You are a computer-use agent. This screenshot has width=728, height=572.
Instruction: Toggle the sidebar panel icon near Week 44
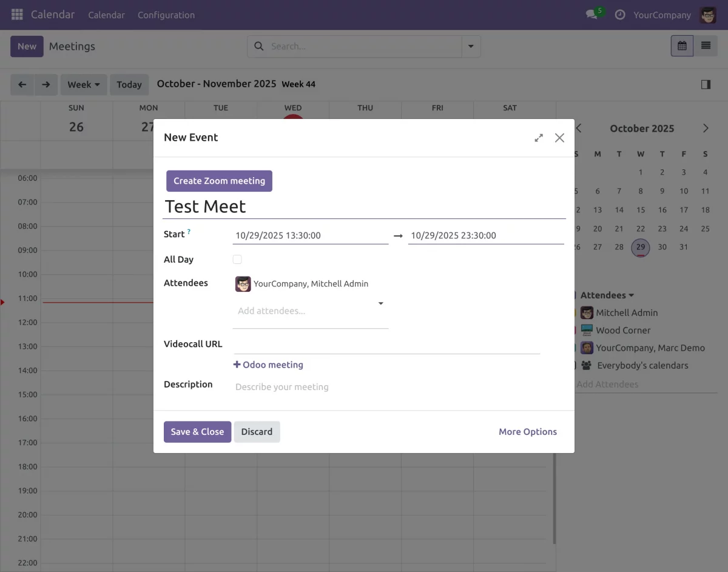click(706, 84)
